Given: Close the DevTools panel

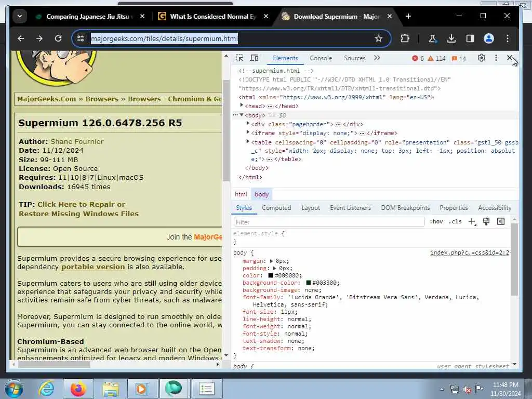Looking at the screenshot, I should click(x=510, y=58).
